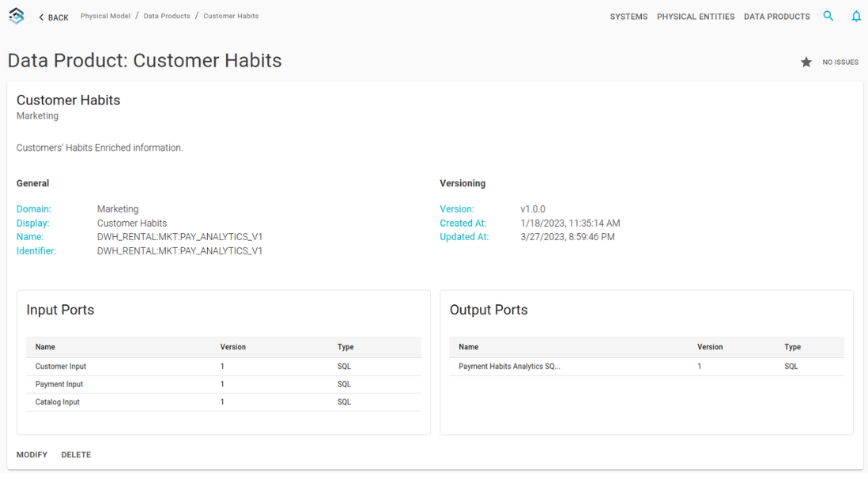Go back using the BACK button

54,17
